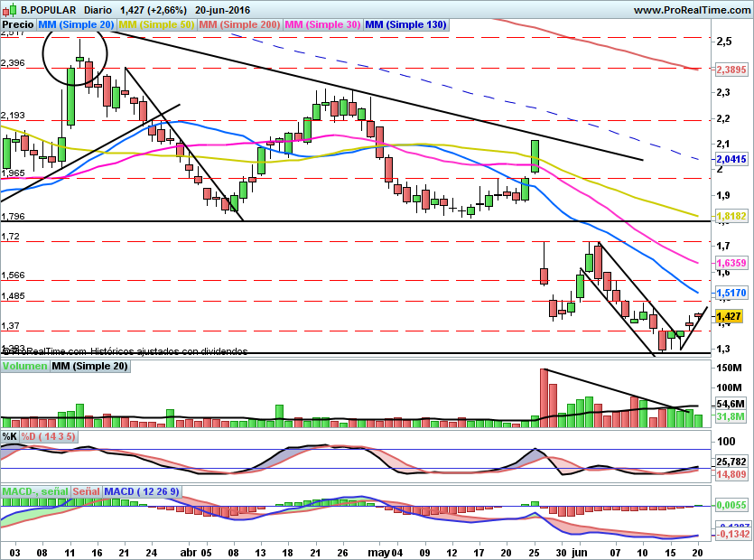
Task: Click the 54,6M volume average value
Action: 731,404
